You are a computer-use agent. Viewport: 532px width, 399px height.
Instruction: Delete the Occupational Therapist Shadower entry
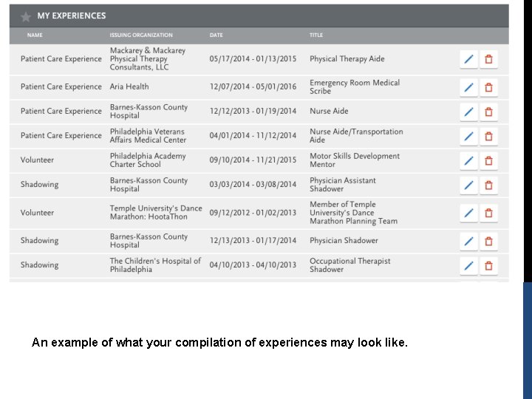point(488,266)
